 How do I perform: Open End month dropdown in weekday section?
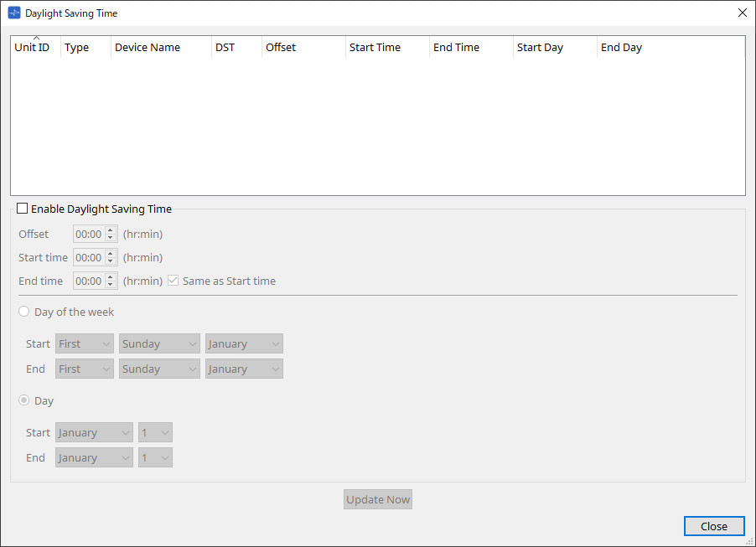(244, 369)
